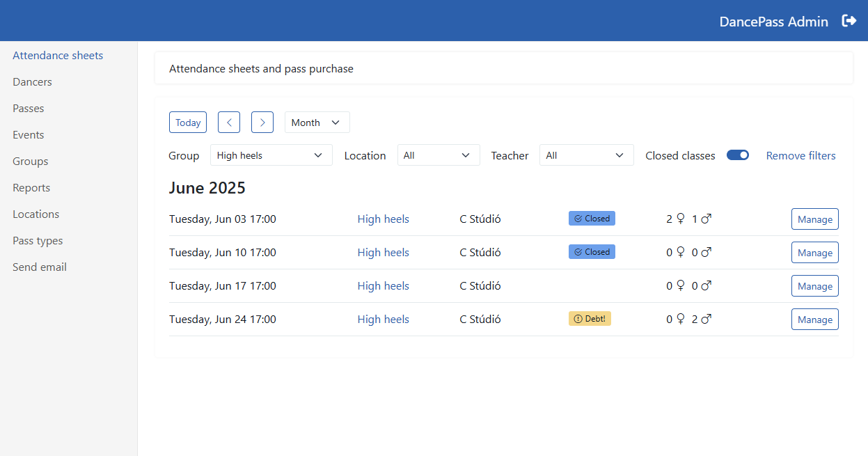This screenshot has width=868, height=456.
Task: Toggle the Closed classes switch off
Action: (x=738, y=155)
